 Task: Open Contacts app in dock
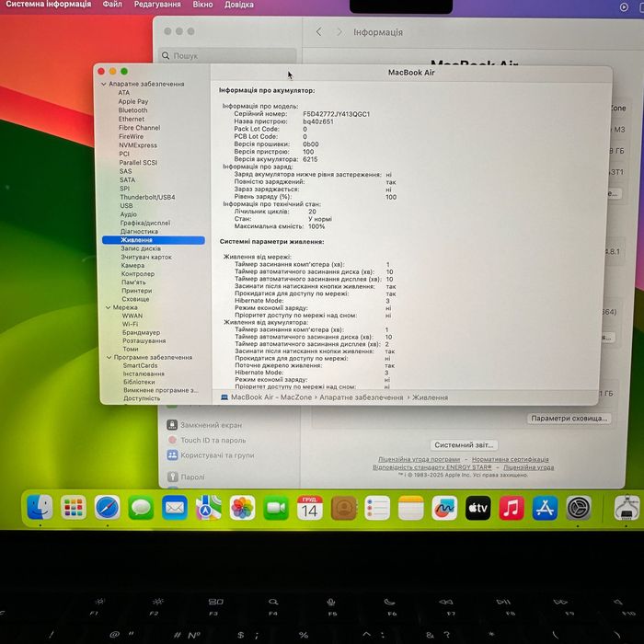tap(343, 508)
